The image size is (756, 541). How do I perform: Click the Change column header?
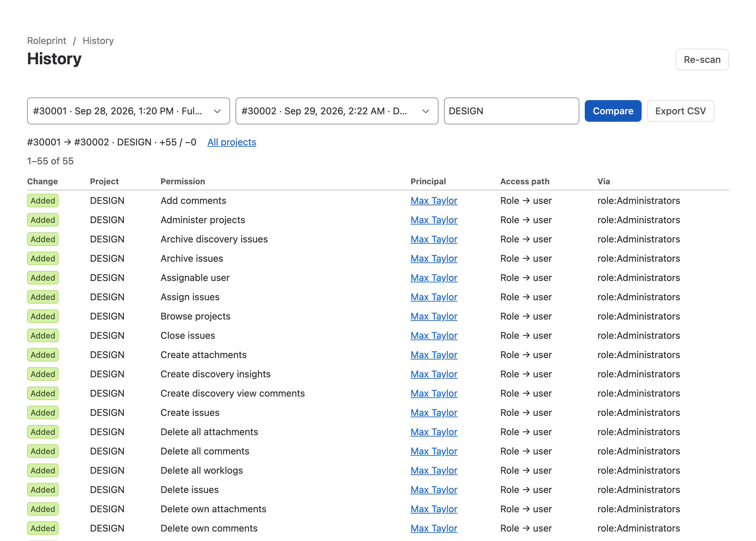(x=42, y=181)
